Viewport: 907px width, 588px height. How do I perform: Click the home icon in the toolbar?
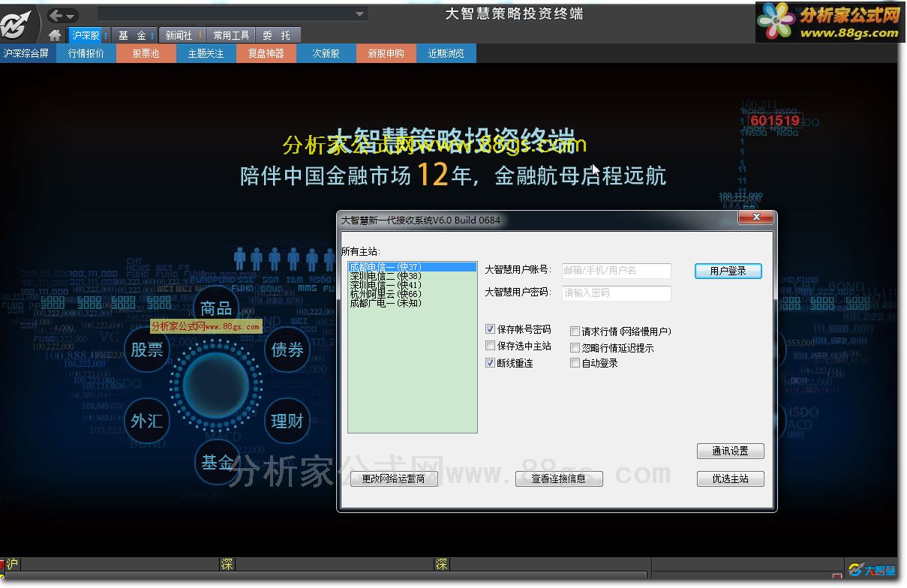click(55, 35)
